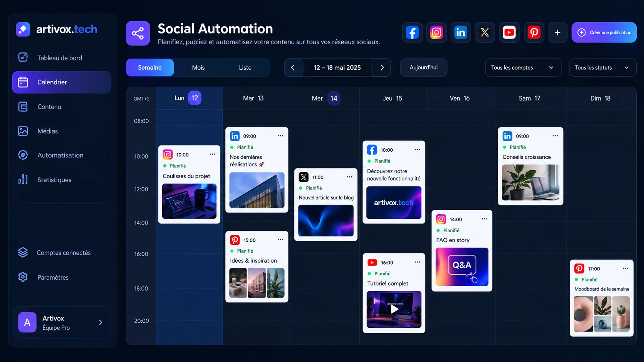Open options menu of Conseils croissance post
The height and width of the screenshot is (362, 644).
(x=555, y=136)
